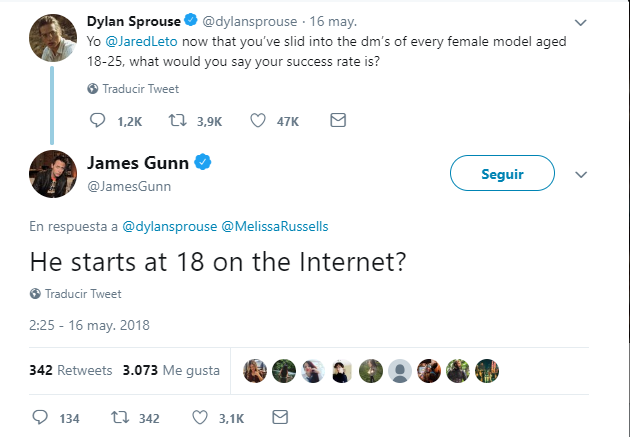Screen dimensions: 630x437
Task: Open James Gunn tweet options chevron
Action: (x=582, y=173)
